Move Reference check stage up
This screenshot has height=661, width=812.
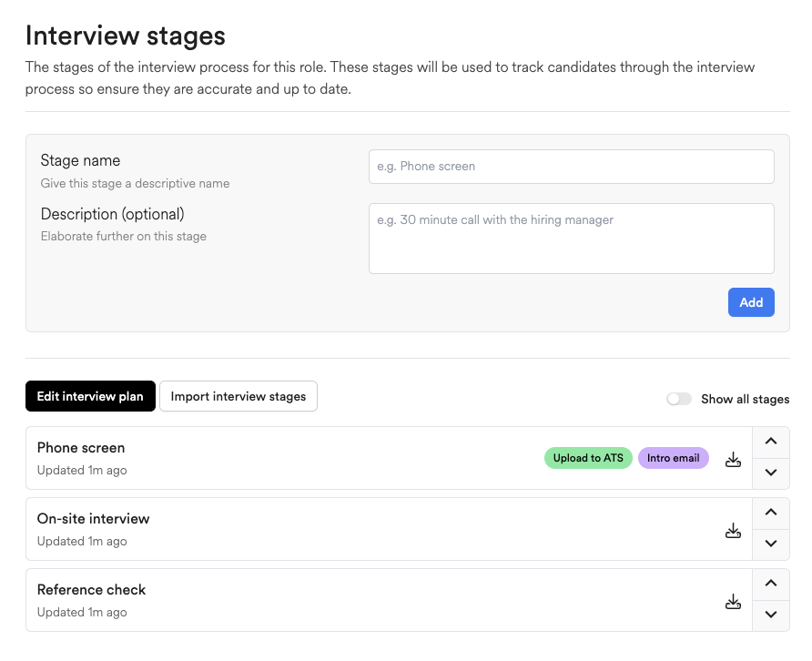pyautogui.click(x=770, y=584)
